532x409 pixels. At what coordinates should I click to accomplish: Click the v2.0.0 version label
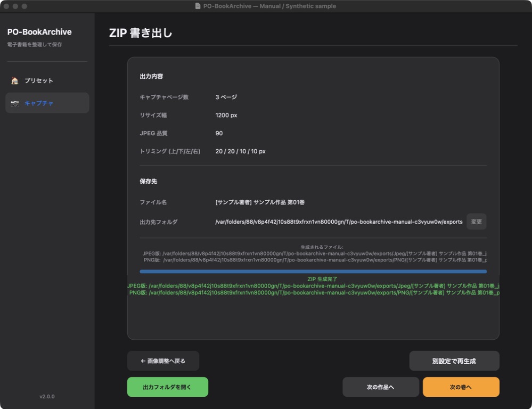[47, 396]
